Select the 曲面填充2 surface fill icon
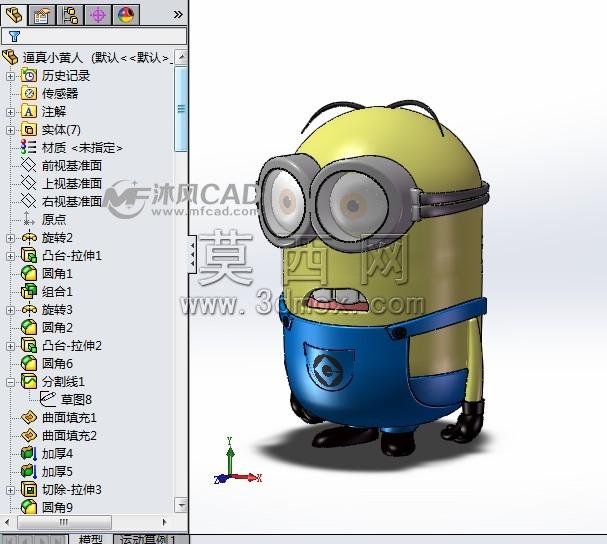607x544 pixels. click(x=29, y=435)
